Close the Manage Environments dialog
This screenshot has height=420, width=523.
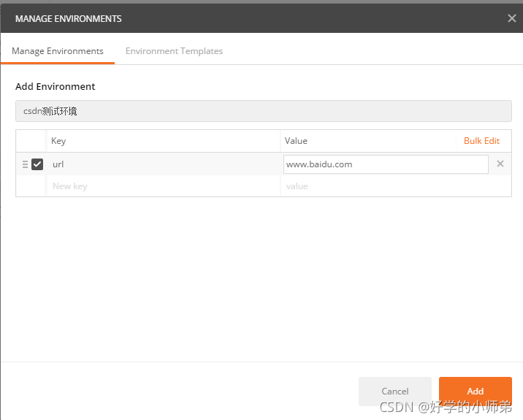[x=511, y=18]
